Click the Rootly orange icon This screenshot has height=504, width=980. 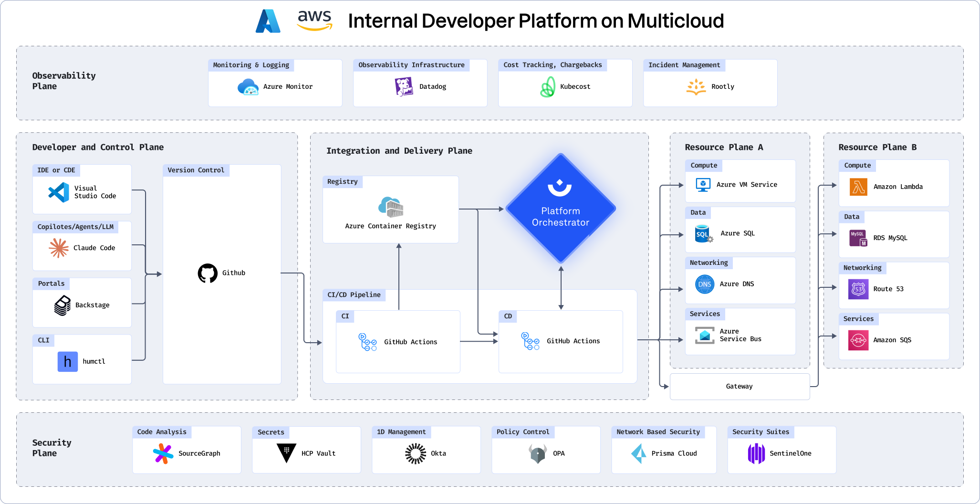click(696, 87)
